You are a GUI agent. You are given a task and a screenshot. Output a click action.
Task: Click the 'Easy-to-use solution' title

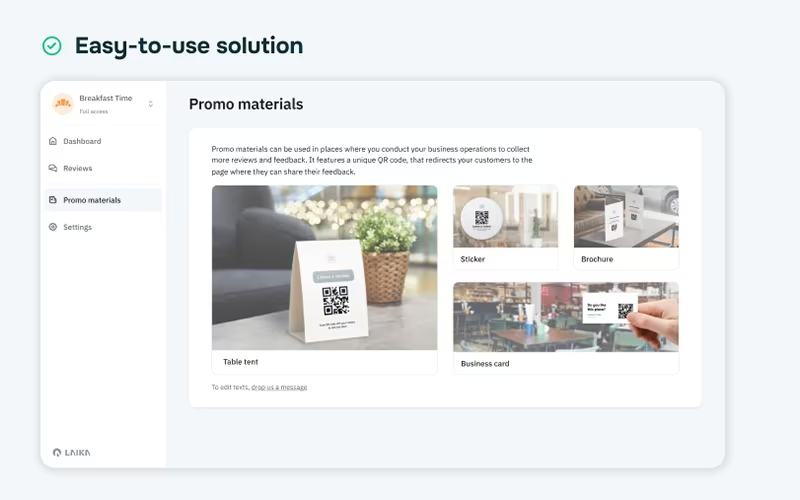(x=189, y=46)
